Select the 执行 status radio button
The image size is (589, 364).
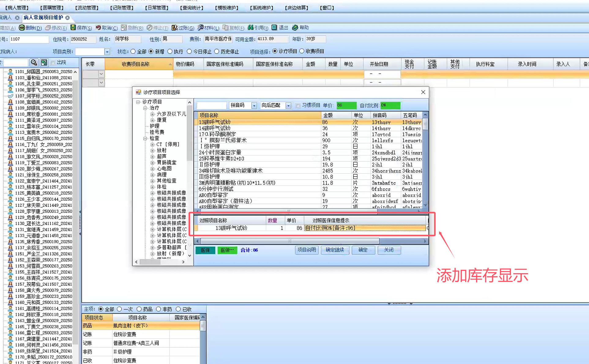click(x=170, y=51)
